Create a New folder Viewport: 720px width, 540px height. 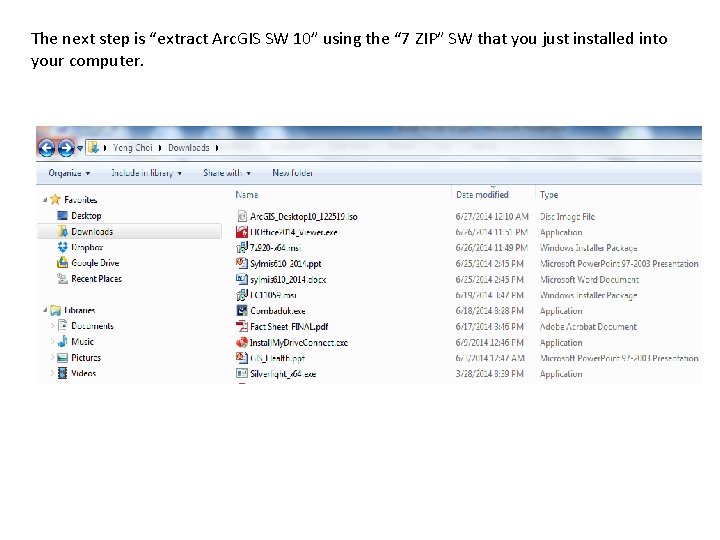coord(292,173)
